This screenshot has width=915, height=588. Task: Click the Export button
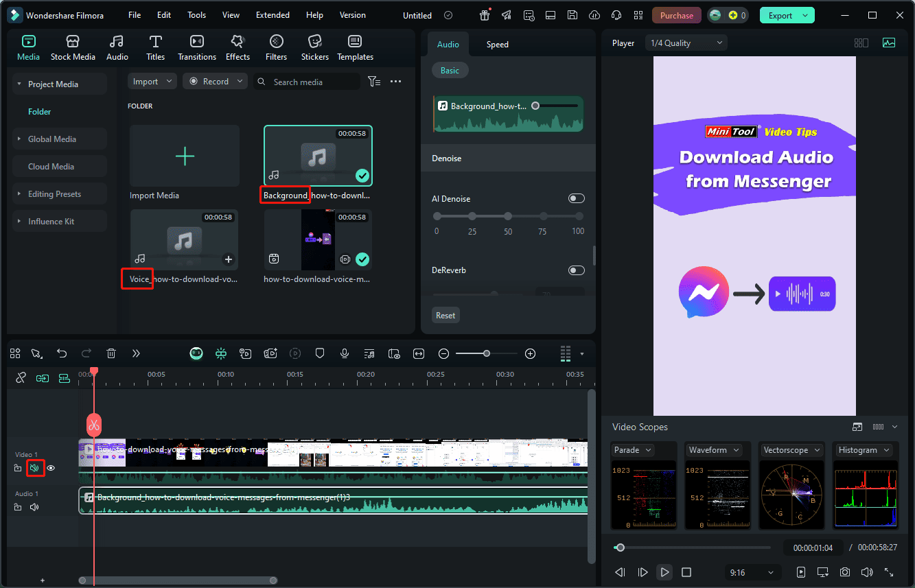[x=787, y=15]
